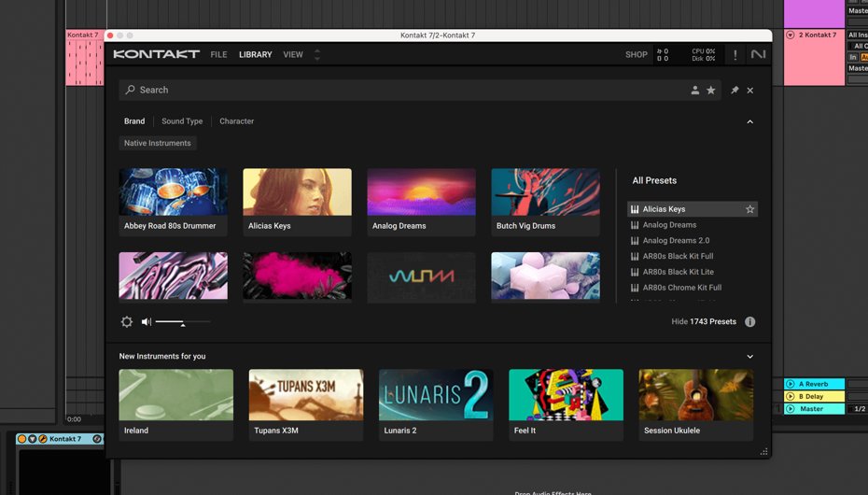The height and width of the screenshot is (495, 868).
Task: Toggle the Kontakt 7 device activator
Action: [x=22, y=439]
